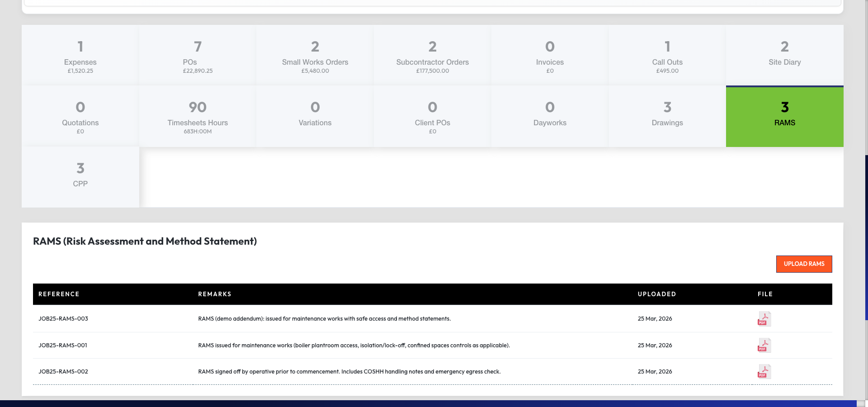Viewport: 868px width, 407px height.
Task: Sort by the UPLOADED column header
Action: pos(656,294)
